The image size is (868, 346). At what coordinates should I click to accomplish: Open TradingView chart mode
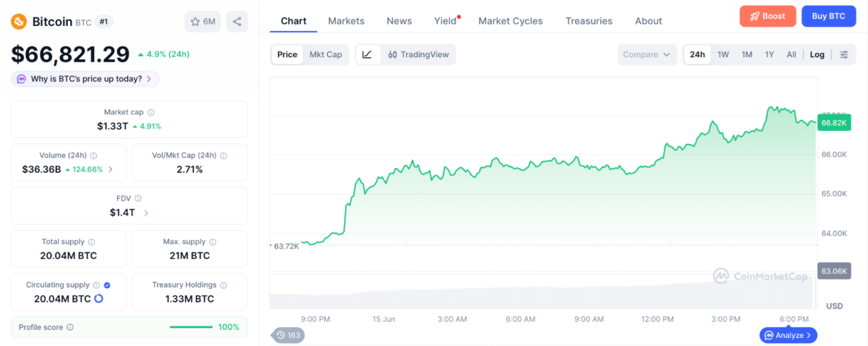coord(418,54)
